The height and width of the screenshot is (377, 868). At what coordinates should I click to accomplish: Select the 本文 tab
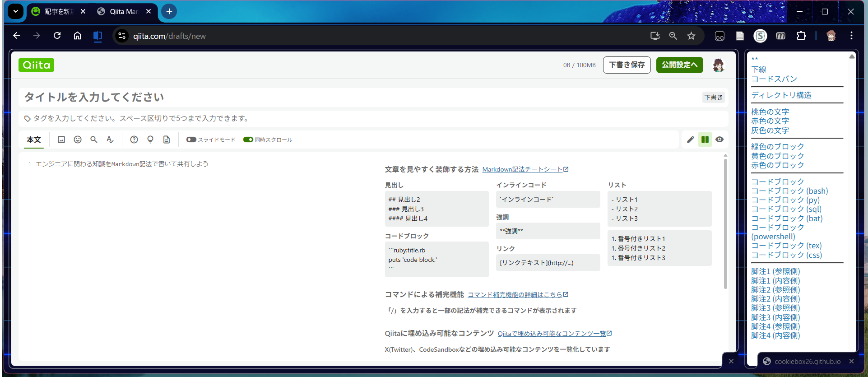pyautogui.click(x=34, y=140)
